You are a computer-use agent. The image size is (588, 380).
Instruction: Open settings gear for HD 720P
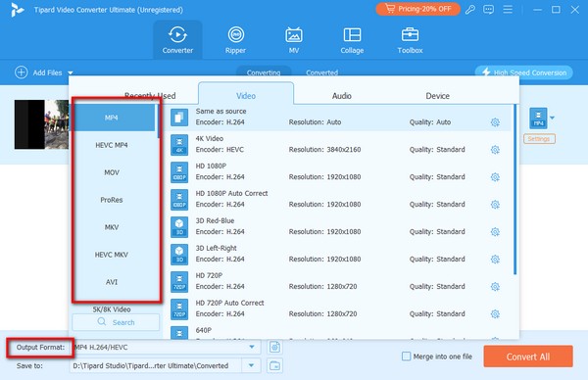tap(495, 286)
